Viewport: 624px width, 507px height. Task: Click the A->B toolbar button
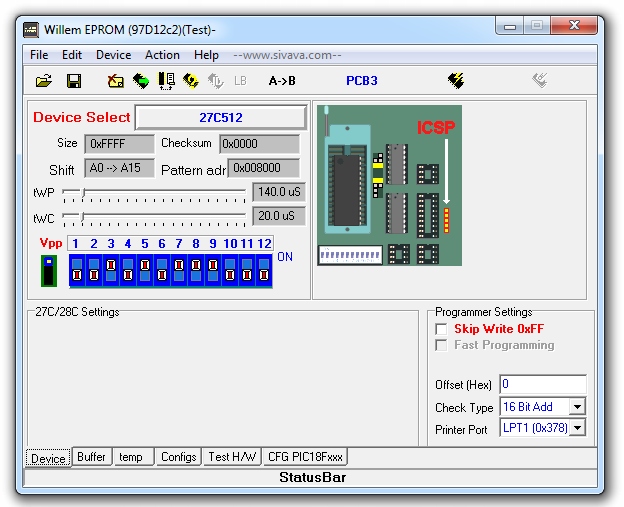pyautogui.click(x=282, y=81)
